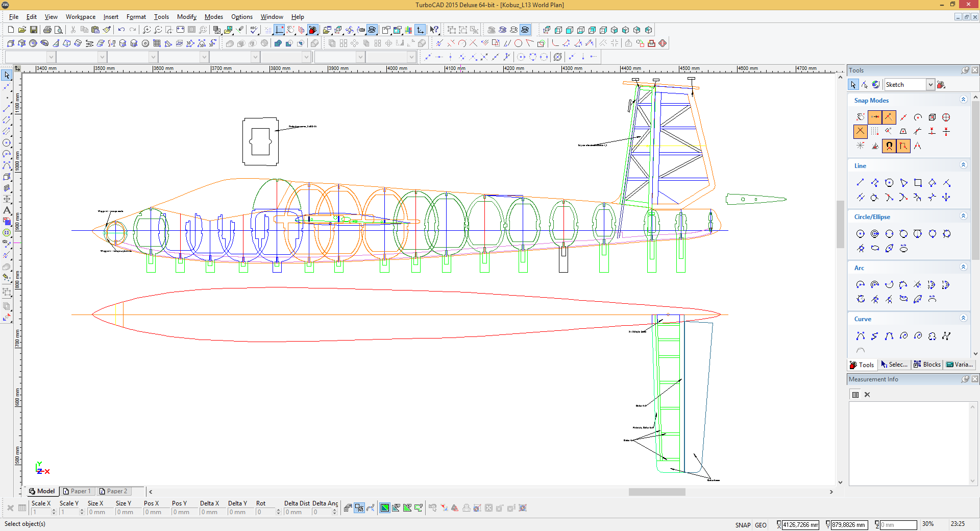Toggle the No Snap mode
Viewport: 980px width, 531px height.
[860, 117]
